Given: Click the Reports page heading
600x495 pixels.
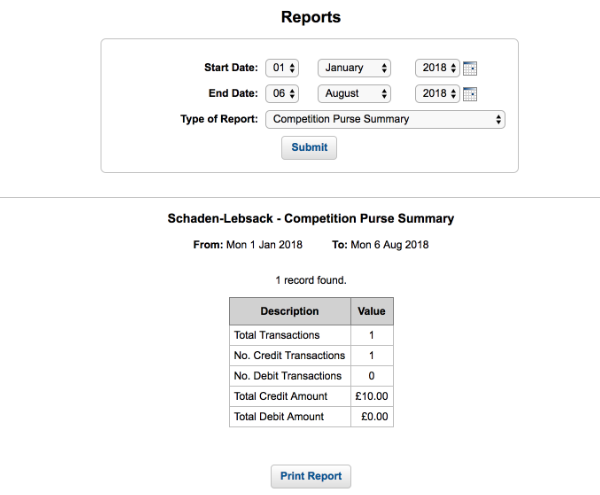Looking at the screenshot, I should point(311,17).
